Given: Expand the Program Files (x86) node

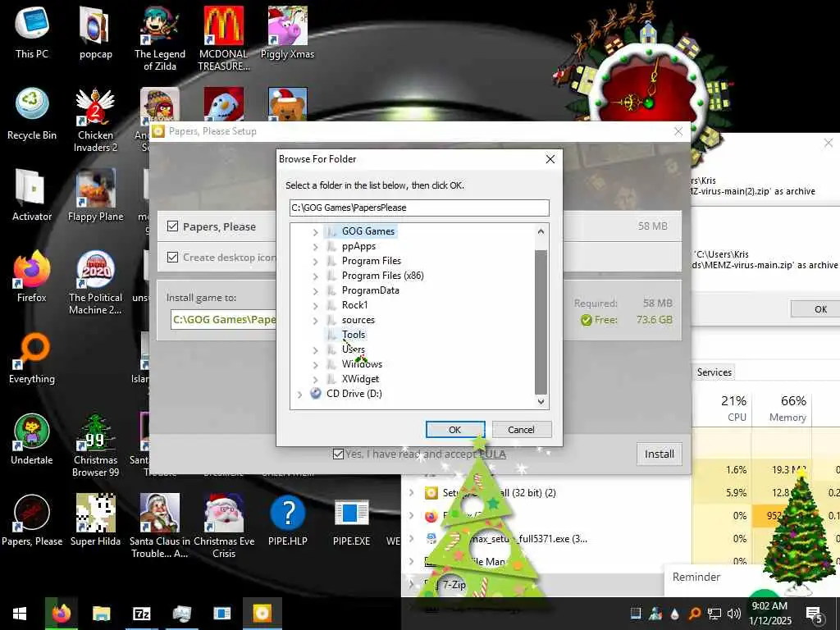Looking at the screenshot, I should (x=316, y=276).
